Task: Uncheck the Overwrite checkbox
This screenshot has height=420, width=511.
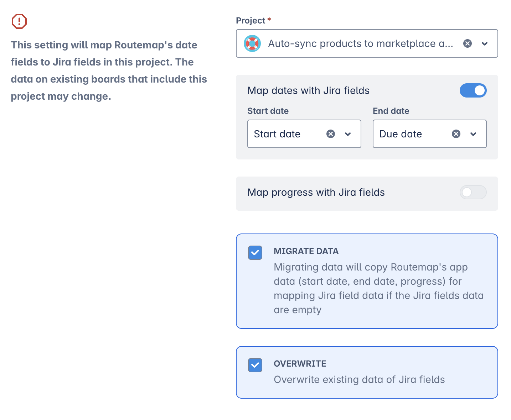Action: tap(255, 365)
